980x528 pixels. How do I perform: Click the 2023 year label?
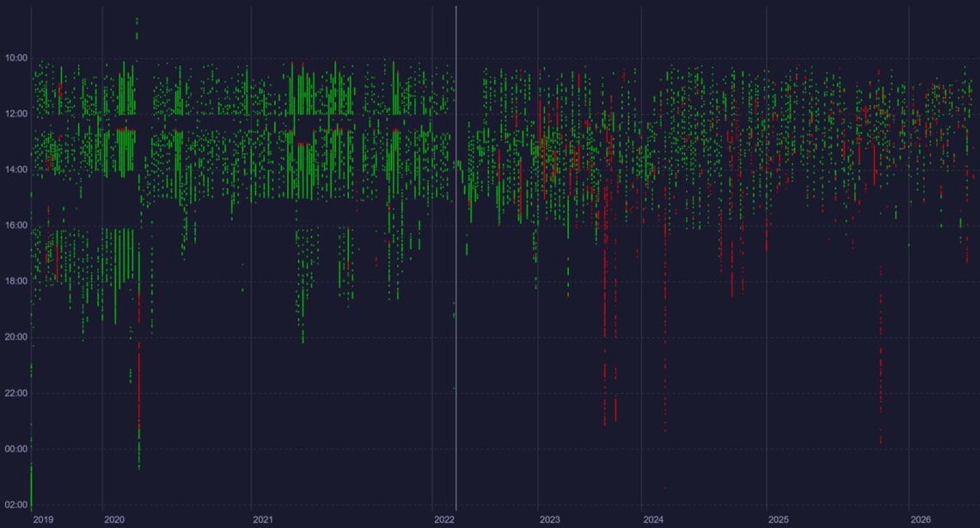(x=550, y=520)
